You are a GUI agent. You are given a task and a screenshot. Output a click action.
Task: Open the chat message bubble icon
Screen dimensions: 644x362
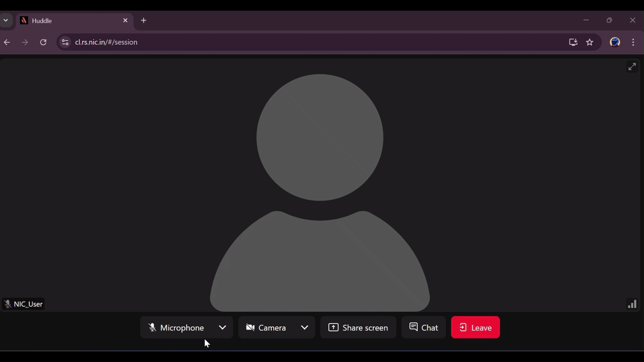click(x=413, y=327)
